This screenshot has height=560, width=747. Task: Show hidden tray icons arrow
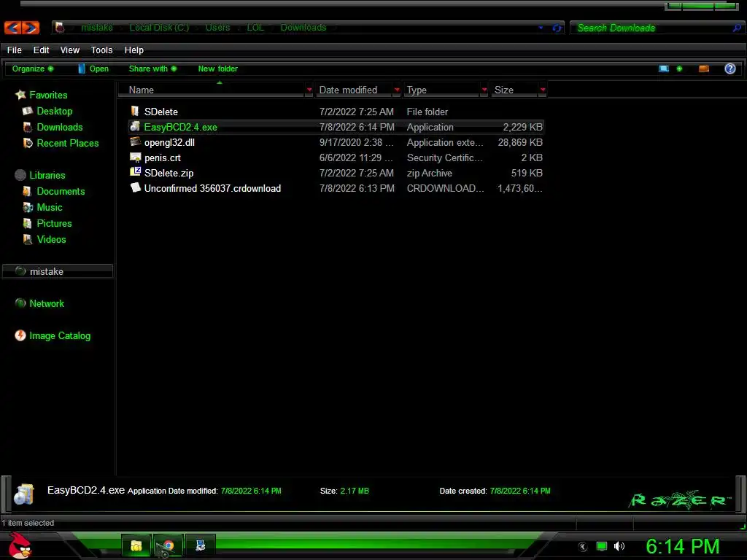coord(583,547)
